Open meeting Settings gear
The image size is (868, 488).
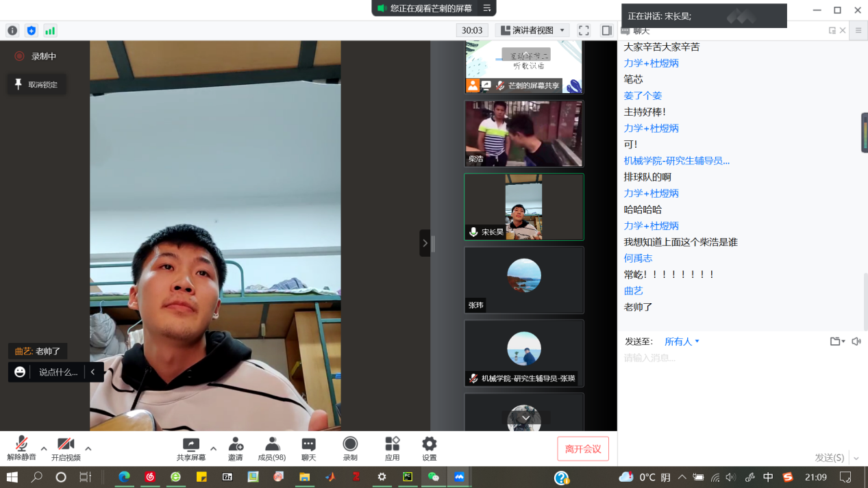point(429,449)
